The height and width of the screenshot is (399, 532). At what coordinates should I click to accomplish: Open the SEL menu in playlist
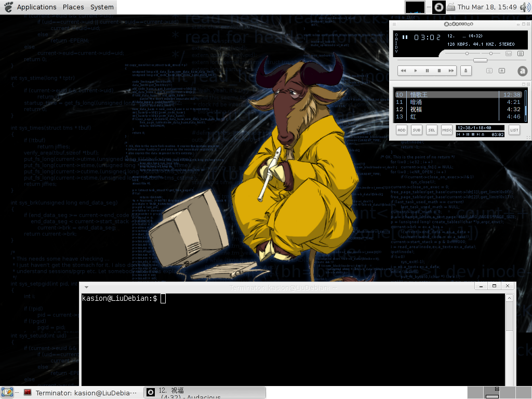coord(432,130)
